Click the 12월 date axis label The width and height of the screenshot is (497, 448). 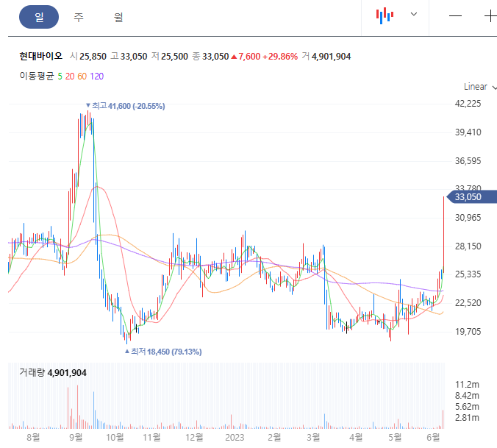pyautogui.click(x=194, y=438)
